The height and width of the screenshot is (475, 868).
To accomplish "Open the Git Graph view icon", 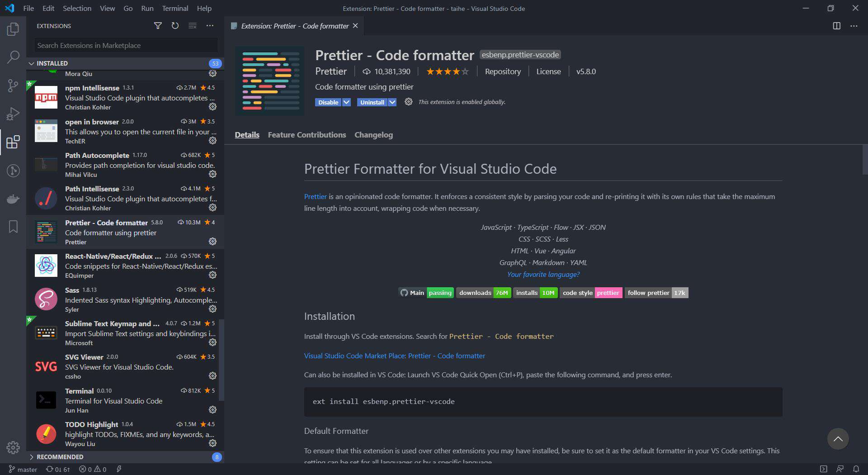I will tap(13, 171).
